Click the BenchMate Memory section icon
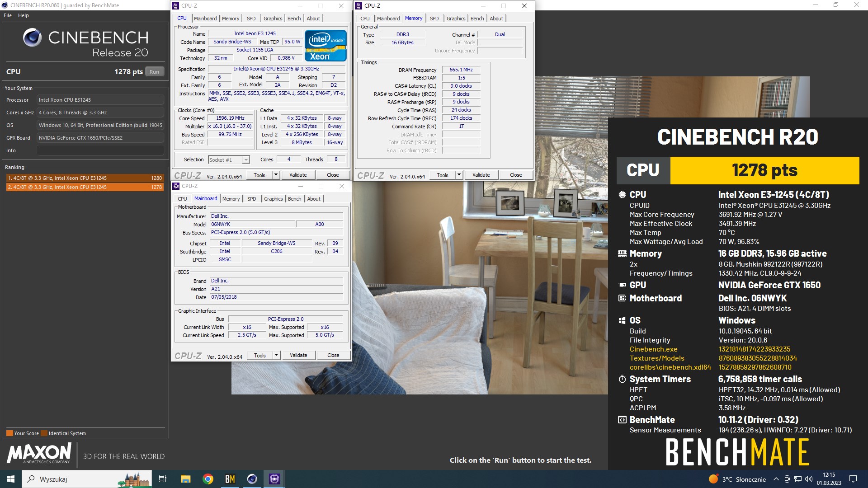This screenshot has width=868, height=488. 622,253
